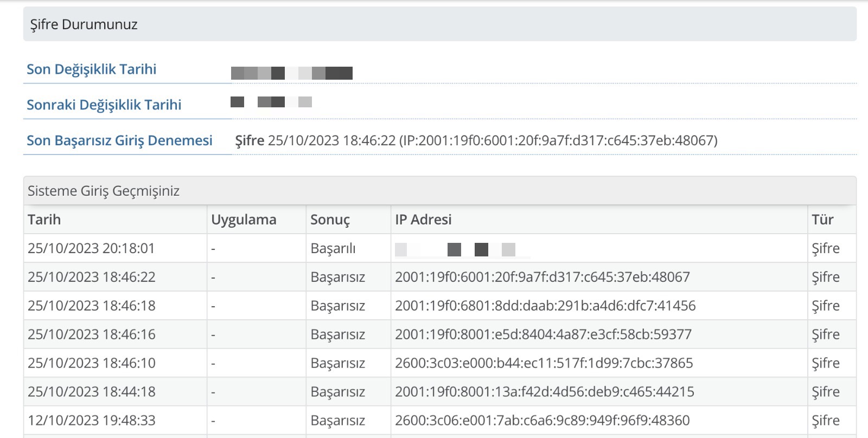This screenshot has height=438, width=868.
Task: Click Şifre type in the 18:46:18 row
Action: (x=826, y=306)
